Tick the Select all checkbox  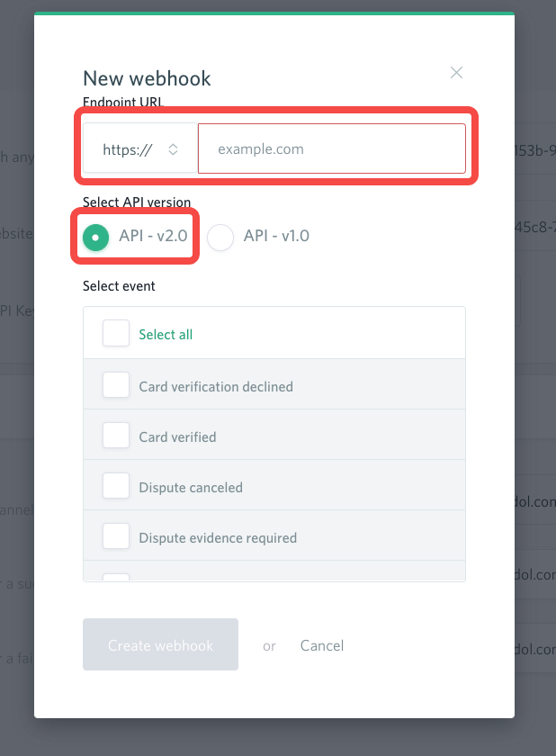click(x=116, y=334)
